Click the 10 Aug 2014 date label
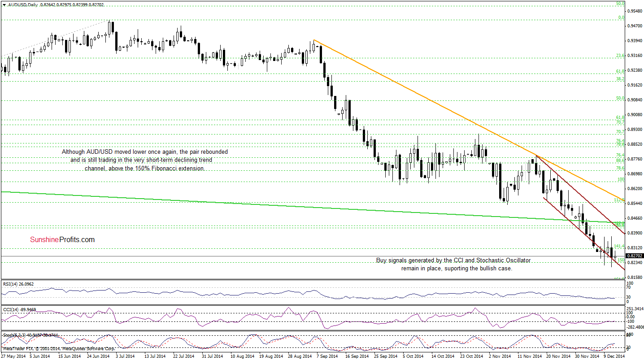Screen dimensions: 644x360 242,356
